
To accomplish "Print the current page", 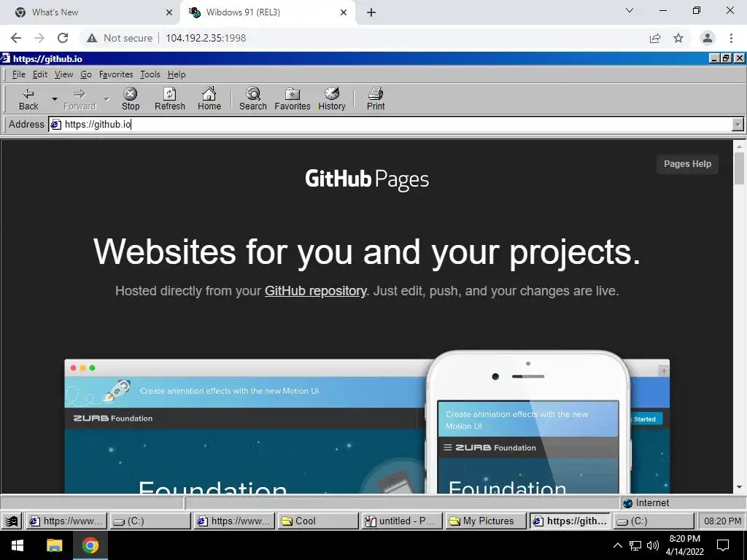I will point(376,99).
